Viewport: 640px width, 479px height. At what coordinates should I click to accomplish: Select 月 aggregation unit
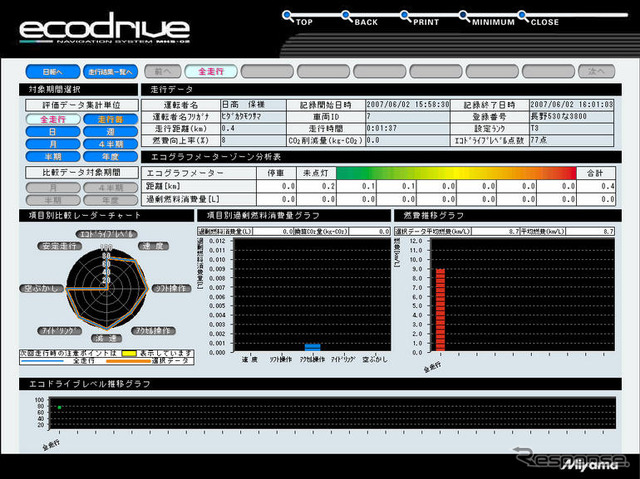click(53, 144)
